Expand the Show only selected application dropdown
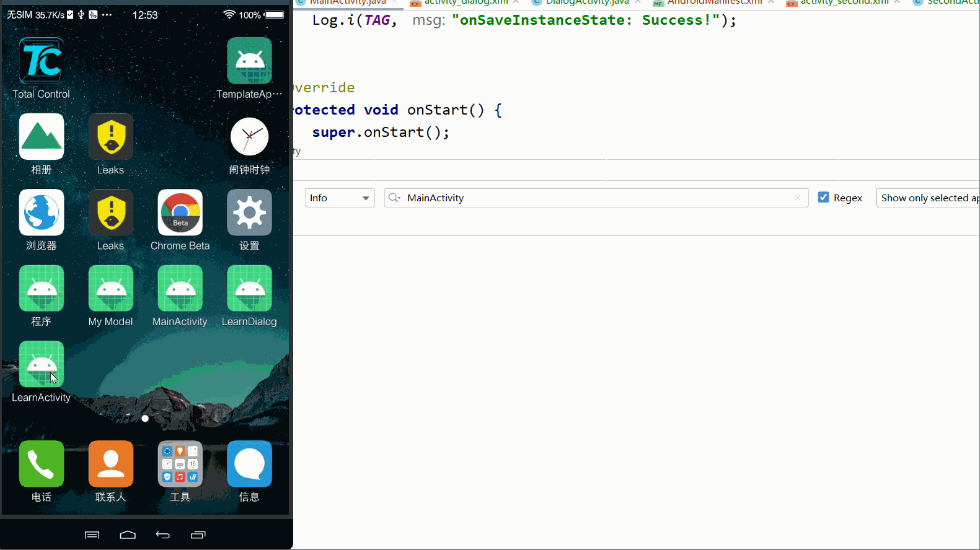980x550 pixels. tap(928, 198)
